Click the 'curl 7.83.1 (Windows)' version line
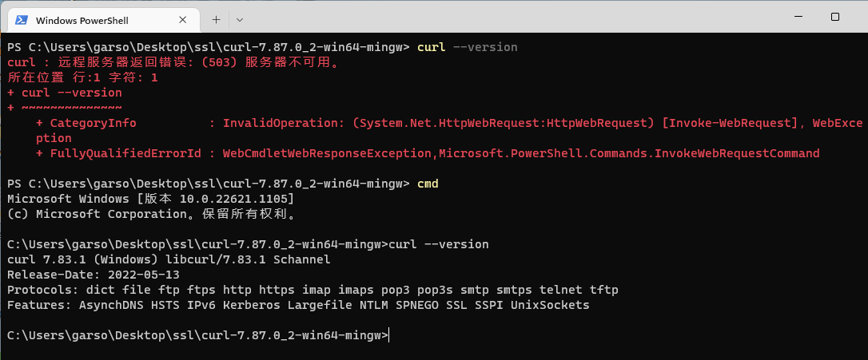This screenshot has height=360, width=868. click(x=169, y=259)
